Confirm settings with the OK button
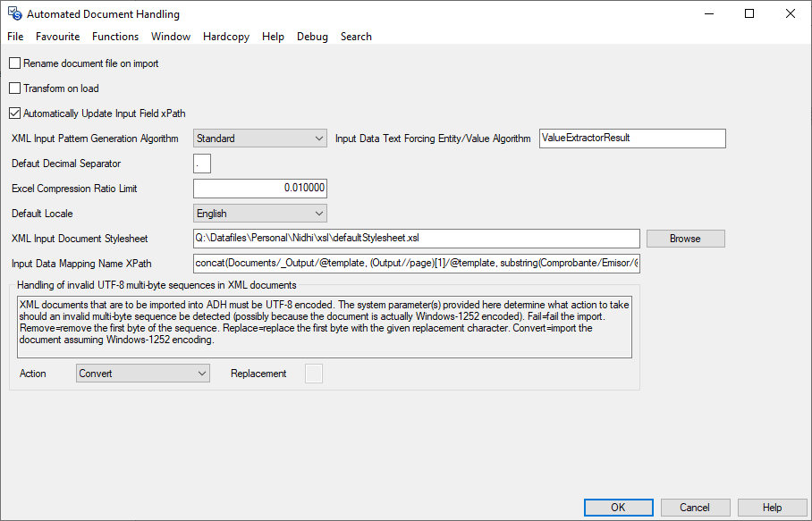Image resolution: width=812 pixels, height=521 pixels. tap(618, 507)
